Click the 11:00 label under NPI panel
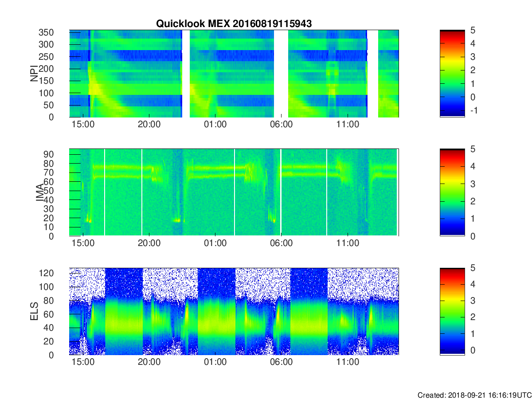Image resolution: width=532 pixels, height=399 pixels. click(x=348, y=125)
